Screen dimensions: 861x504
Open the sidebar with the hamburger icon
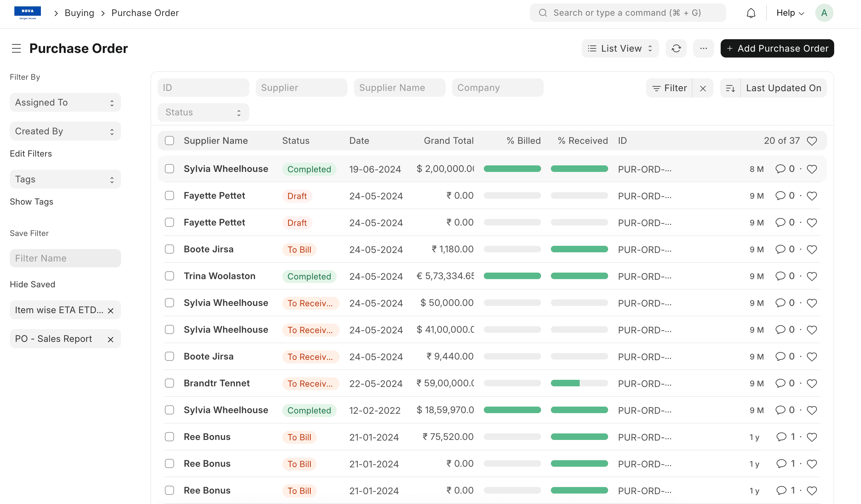coord(16,48)
